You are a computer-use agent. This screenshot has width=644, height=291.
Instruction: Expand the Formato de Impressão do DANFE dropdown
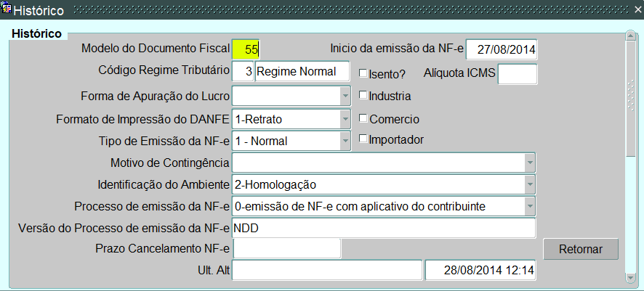(345, 119)
